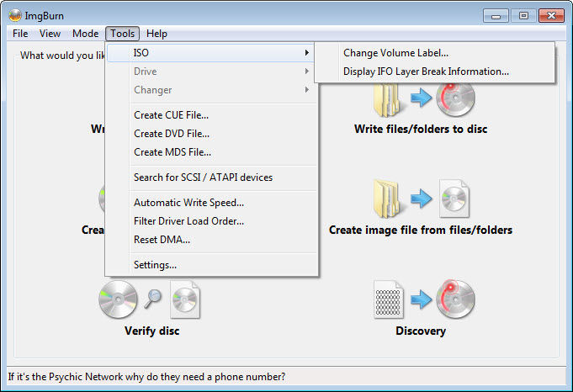
Task: Select Search for SCSI / ATAPI devices
Action: (211, 177)
